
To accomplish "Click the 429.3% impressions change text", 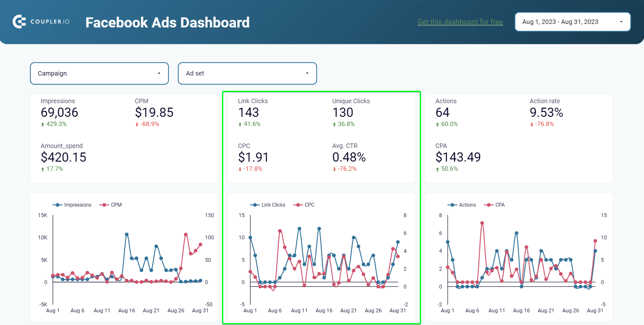I will point(57,124).
